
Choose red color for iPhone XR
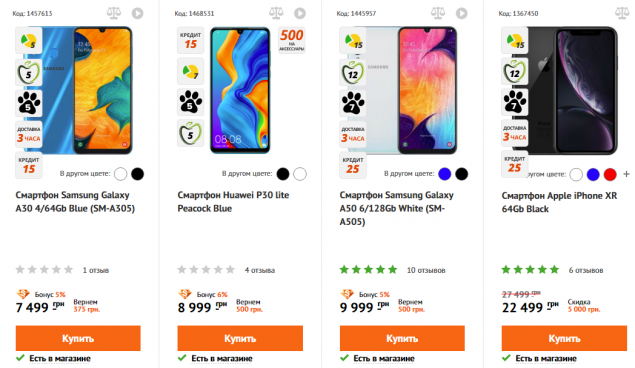pyautogui.click(x=610, y=174)
